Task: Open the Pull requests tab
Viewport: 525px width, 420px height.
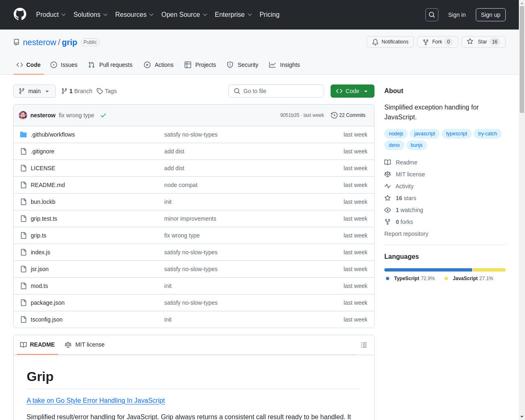Action: coord(110,65)
